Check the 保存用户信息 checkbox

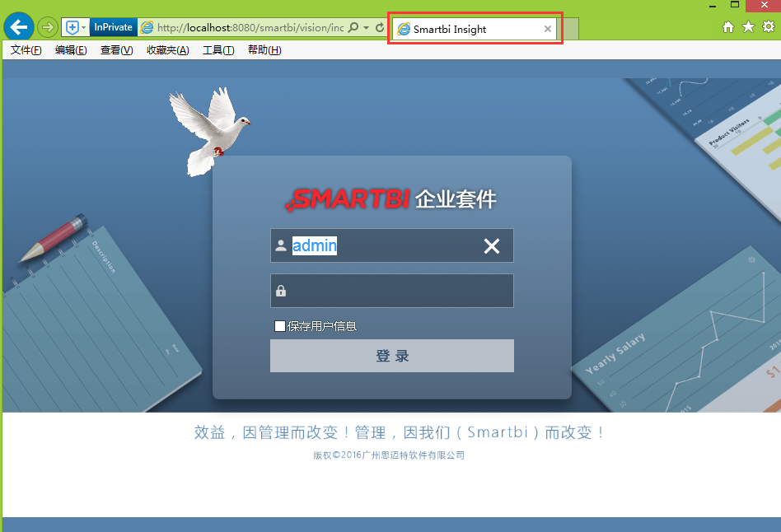click(x=280, y=326)
